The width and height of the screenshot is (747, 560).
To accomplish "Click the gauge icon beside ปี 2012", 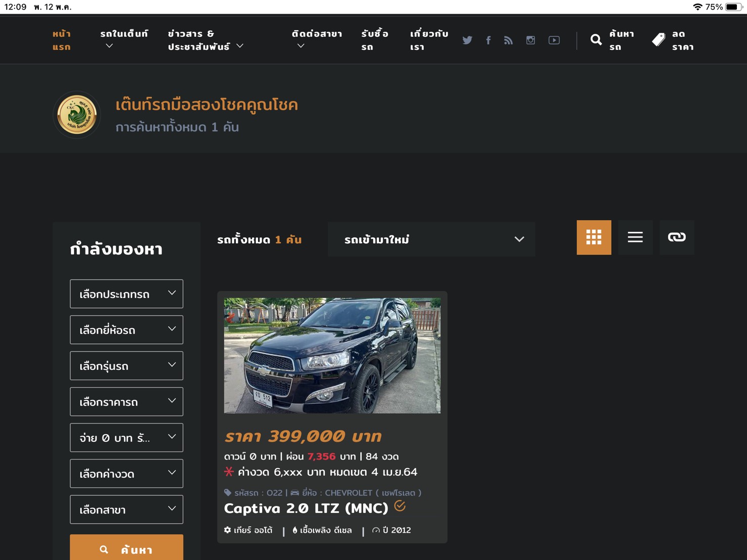I will tap(376, 530).
